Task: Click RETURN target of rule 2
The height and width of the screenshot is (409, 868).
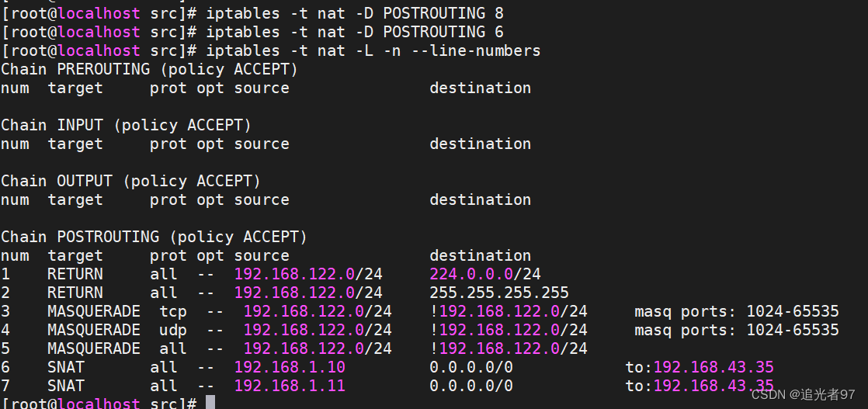Action: pos(75,293)
